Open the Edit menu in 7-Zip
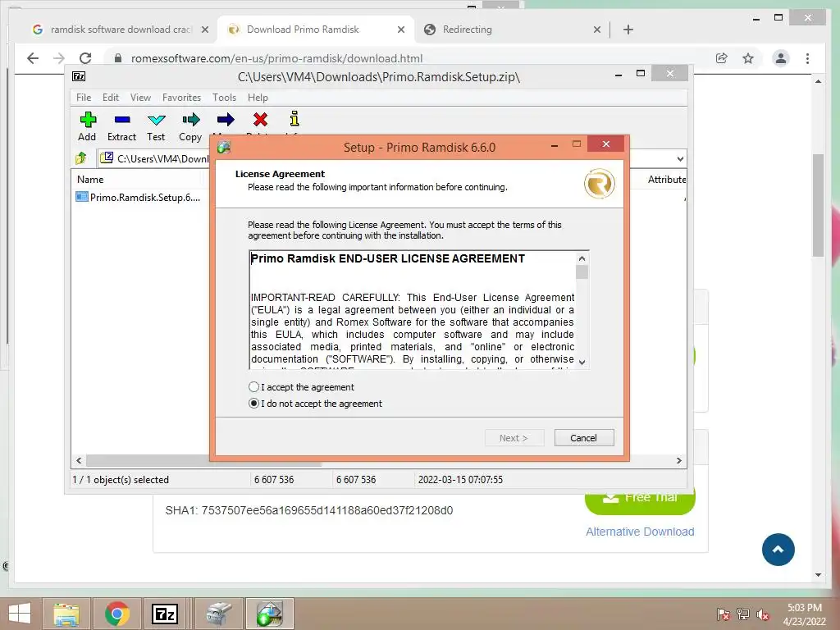 (111, 98)
